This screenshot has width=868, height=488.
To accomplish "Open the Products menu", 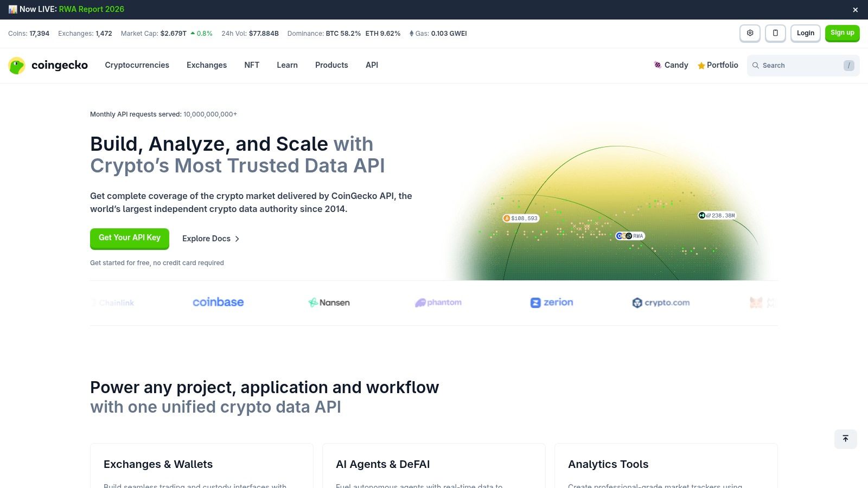I will pos(331,65).
